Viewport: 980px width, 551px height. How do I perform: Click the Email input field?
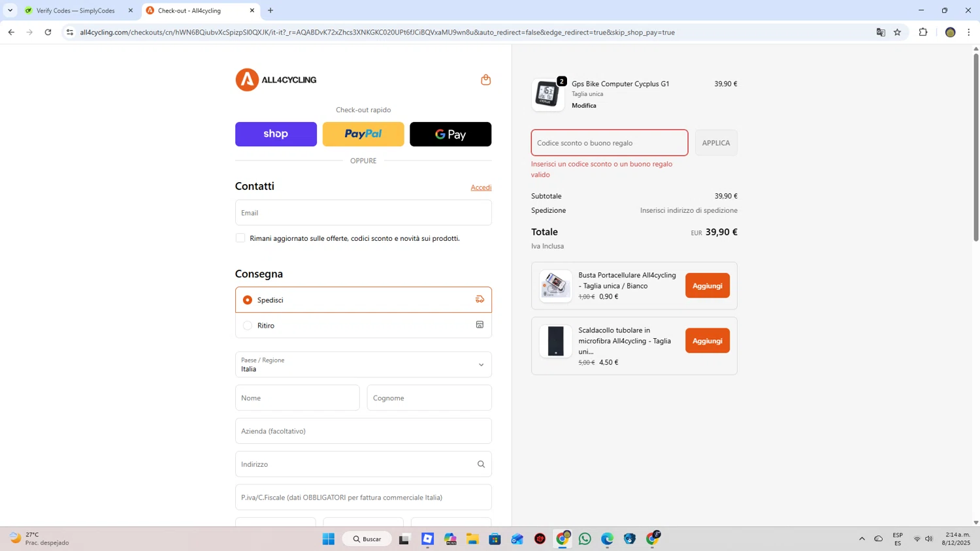point(363,213)
